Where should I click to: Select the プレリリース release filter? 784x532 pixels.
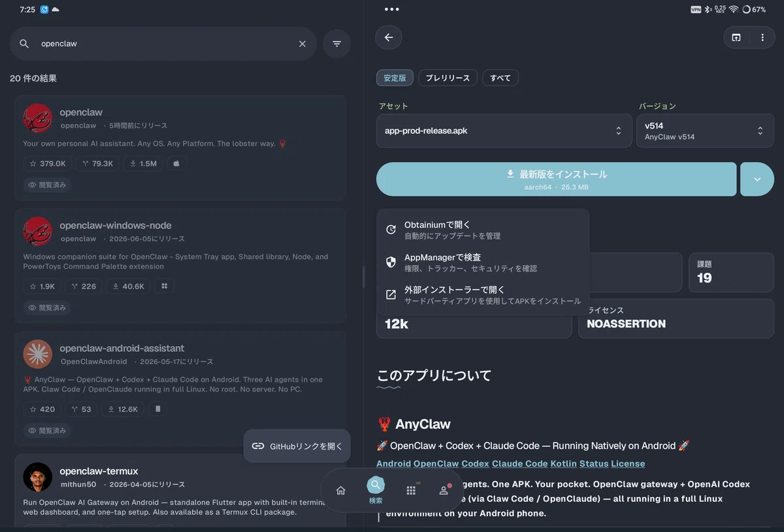tap(448, 78)
